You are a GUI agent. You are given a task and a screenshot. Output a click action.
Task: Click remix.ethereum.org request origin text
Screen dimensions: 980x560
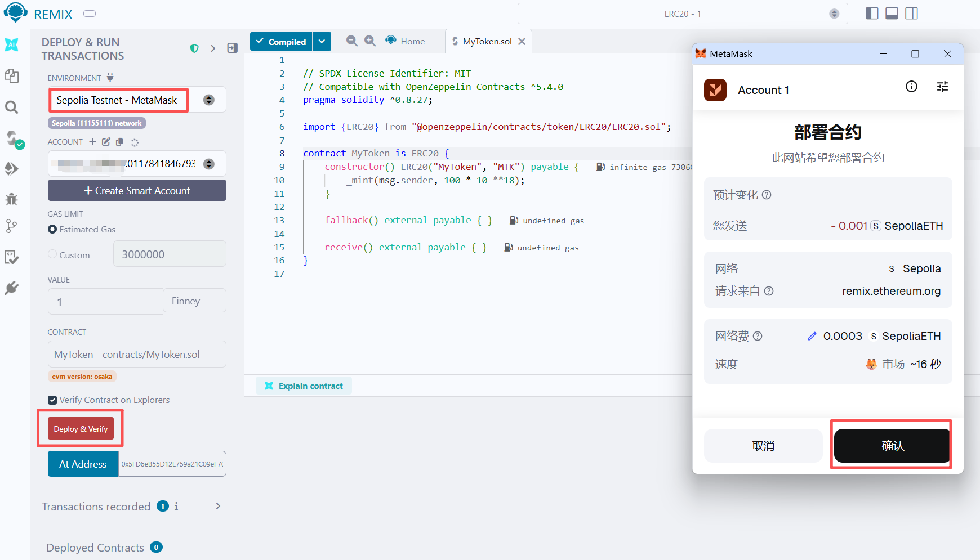891,291
